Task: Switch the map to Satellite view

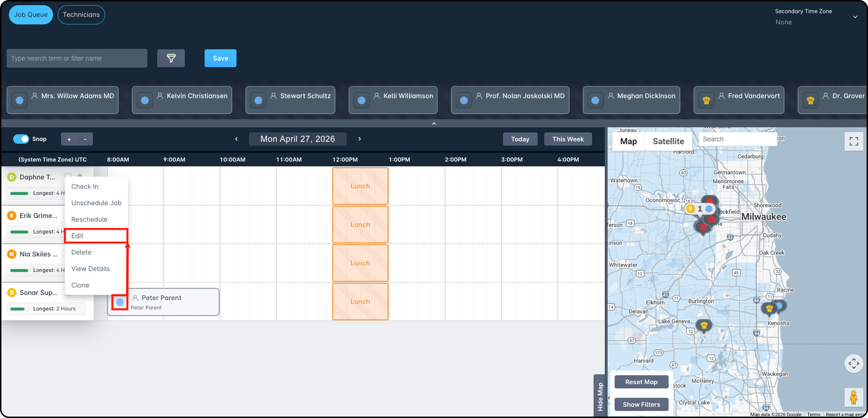Action: click(668, 141)
